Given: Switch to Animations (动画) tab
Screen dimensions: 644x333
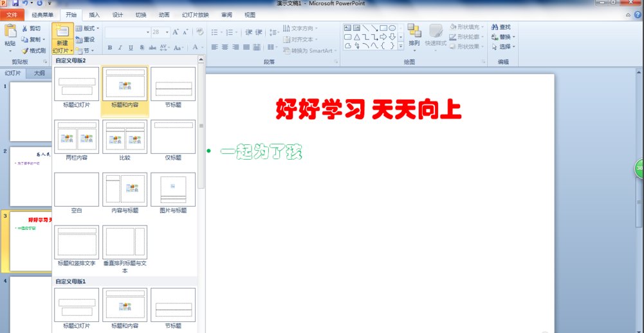Looking at the screenshot, I should coord(164,15).
